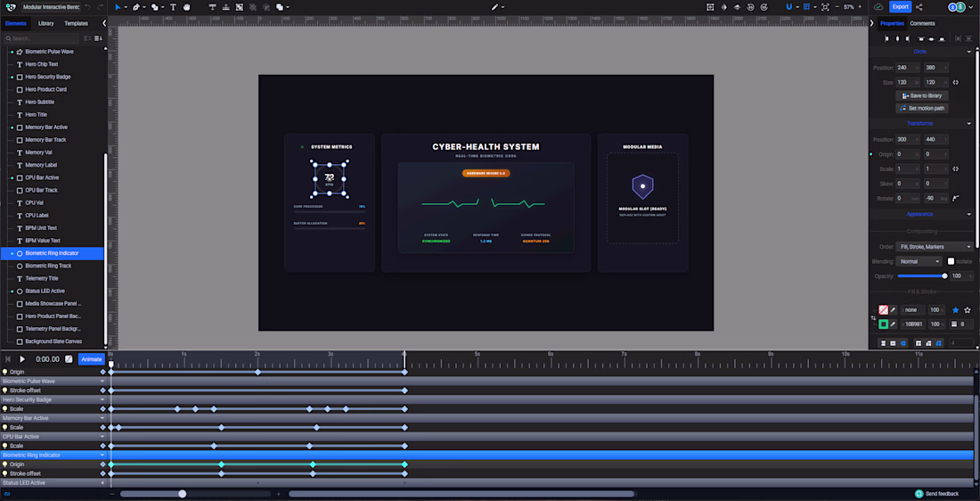980x501 pixels.
Task: Open the Elements tab
Action: [x=16, y=23]
